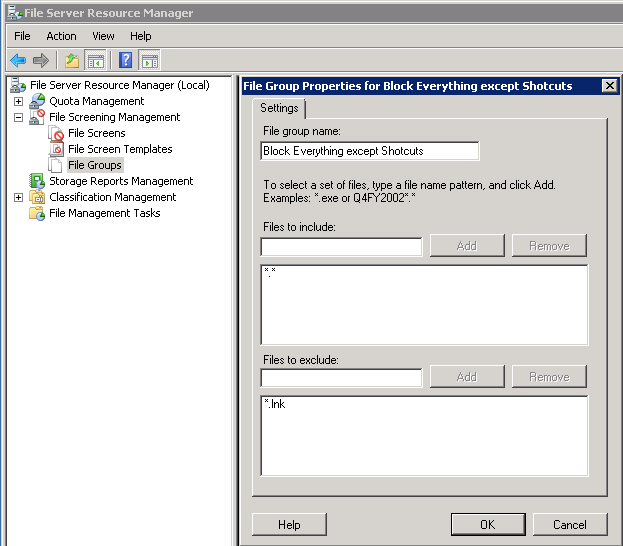Click the File Screen Templates icon
623x546 pixels.
(x=56, y=149)
